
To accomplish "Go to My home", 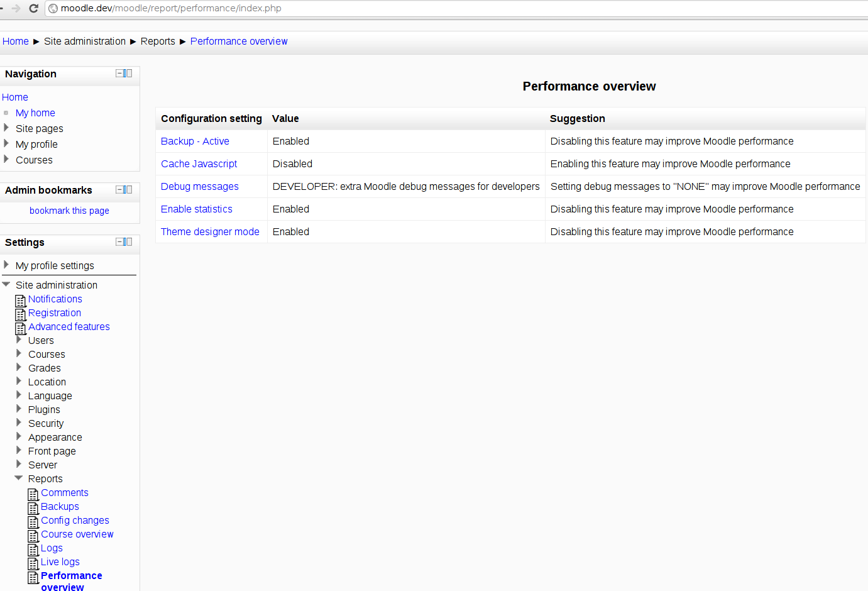I will click(x=35, y=113).
